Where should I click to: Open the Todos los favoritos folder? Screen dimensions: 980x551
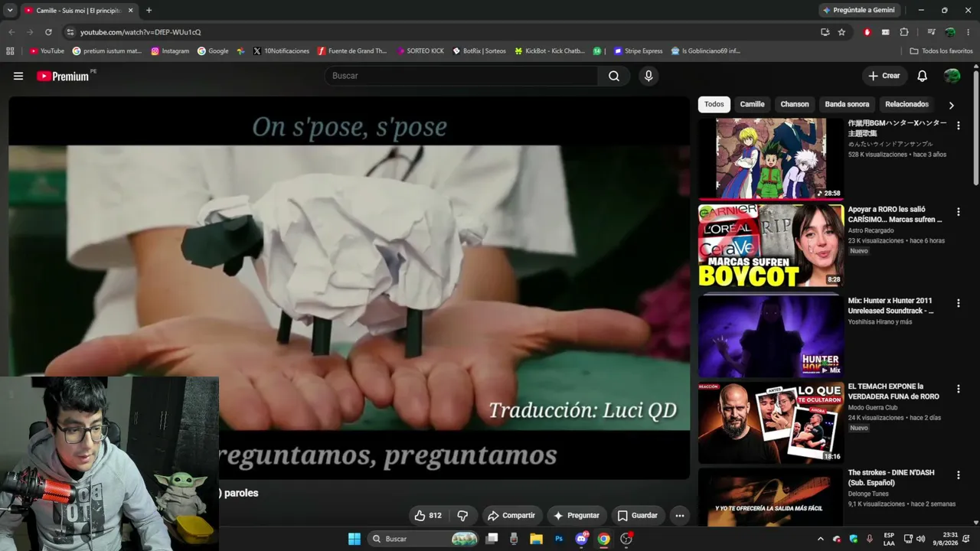pos(941,51)
